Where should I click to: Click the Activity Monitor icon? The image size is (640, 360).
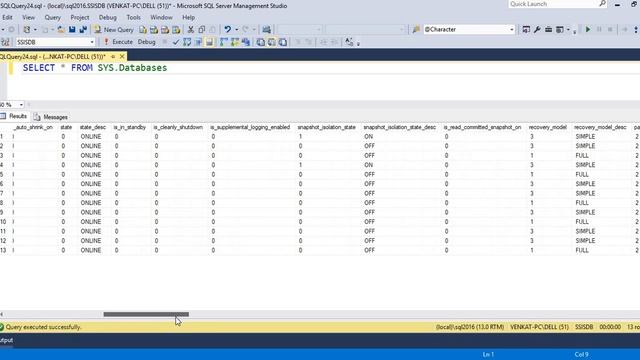pos(267,29)
